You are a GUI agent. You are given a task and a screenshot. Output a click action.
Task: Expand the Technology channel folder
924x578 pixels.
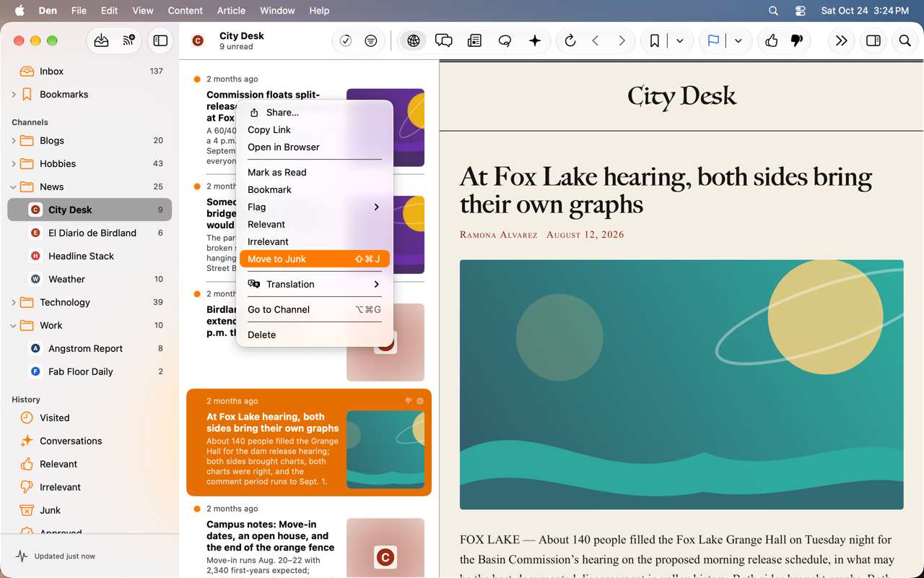[14, 303]
